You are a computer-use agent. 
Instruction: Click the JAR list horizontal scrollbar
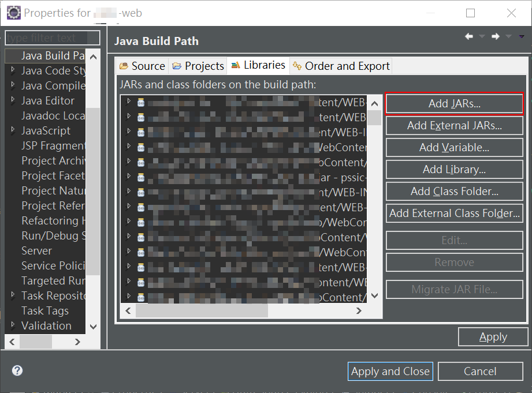click(x=202, y=310)
